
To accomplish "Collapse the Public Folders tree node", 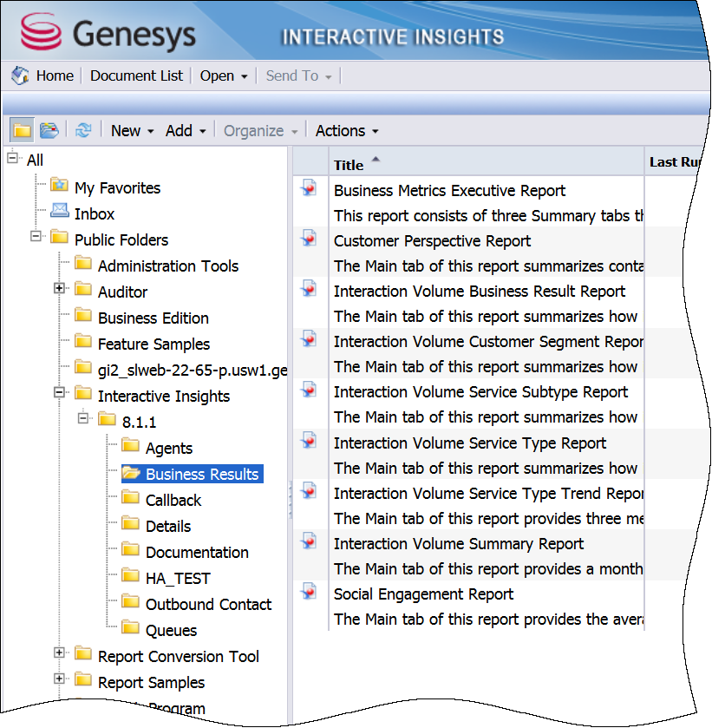I will [x=36, y=236].
